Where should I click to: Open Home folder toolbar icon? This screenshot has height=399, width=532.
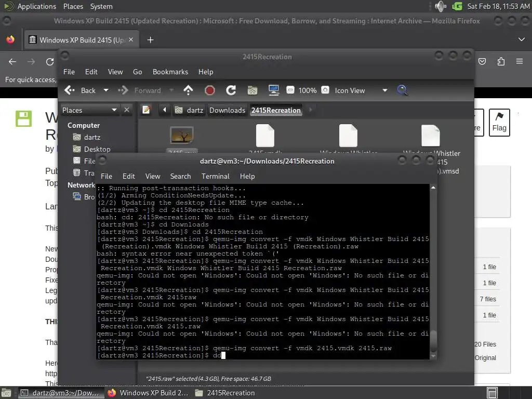pos(252,90)
